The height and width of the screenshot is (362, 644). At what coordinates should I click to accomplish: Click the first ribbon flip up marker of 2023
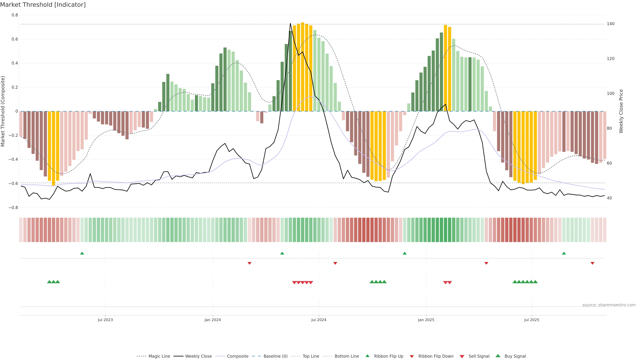(x=82, y=253)
